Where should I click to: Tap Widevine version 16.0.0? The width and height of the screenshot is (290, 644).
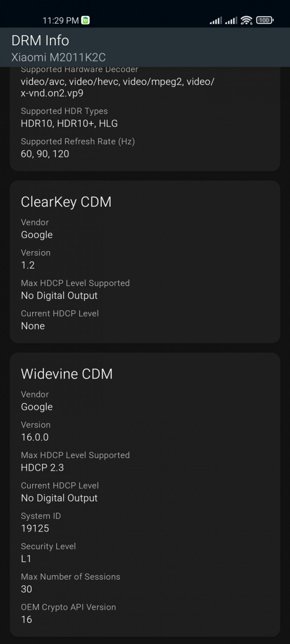pyautogui.click(x=35, y=437)
